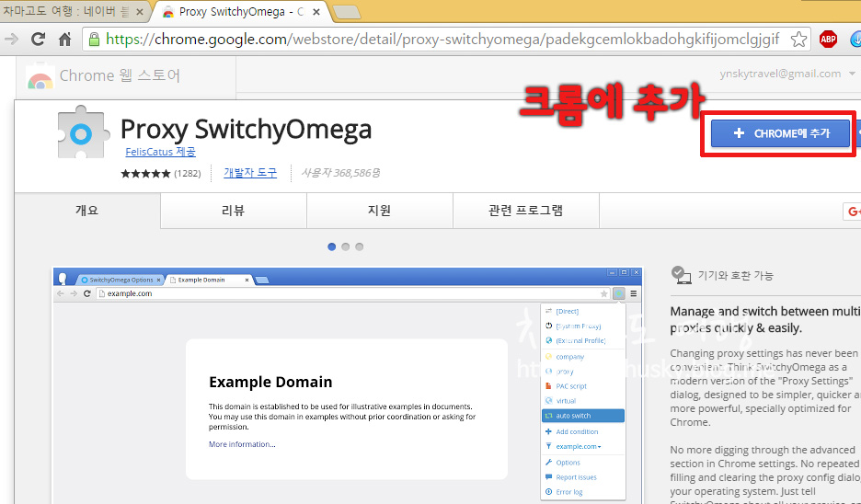Click the 사용자 368,586명 user count text

[340, 173]
